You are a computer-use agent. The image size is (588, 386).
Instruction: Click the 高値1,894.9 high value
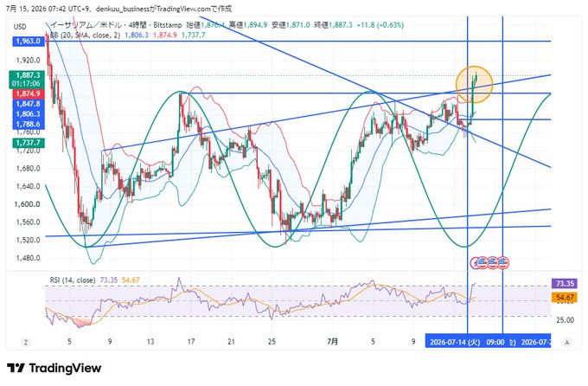click(248, 25)
